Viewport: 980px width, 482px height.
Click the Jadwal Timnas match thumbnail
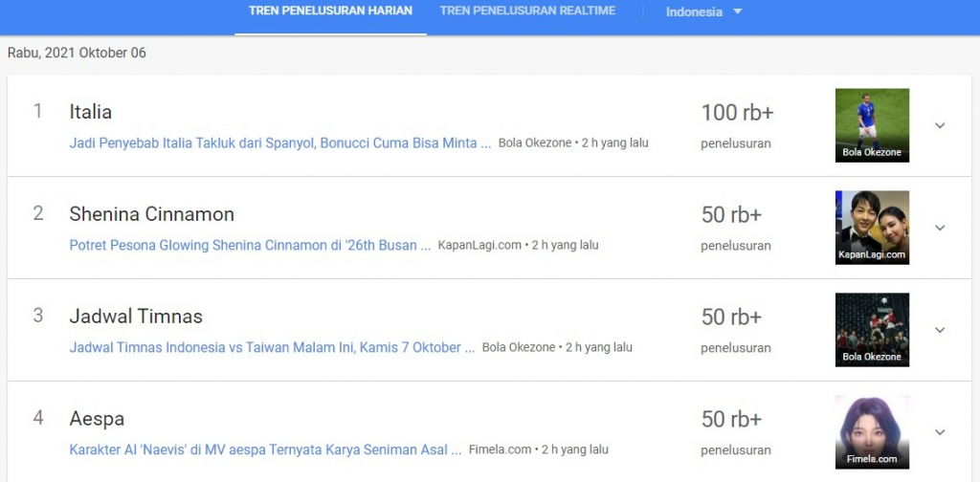(x=872, y=330)
